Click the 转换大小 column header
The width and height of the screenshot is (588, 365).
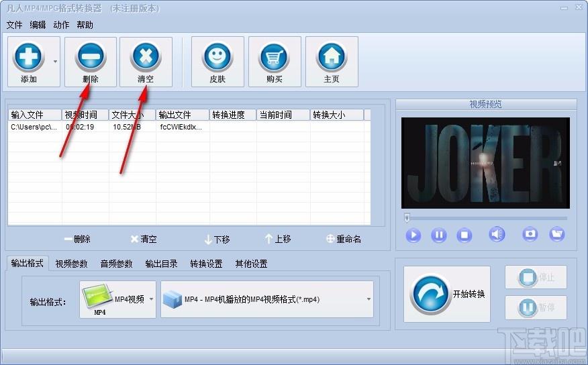(x=337, y=115)
